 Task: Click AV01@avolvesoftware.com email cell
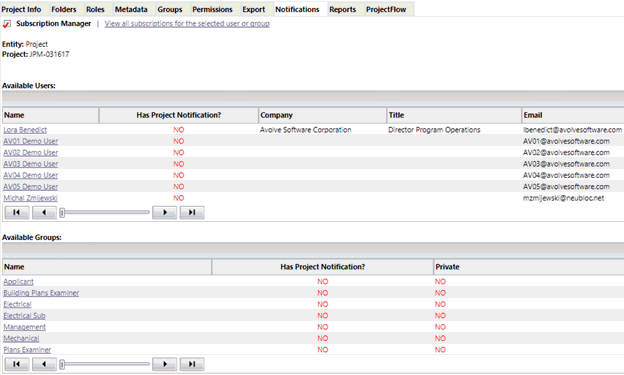[566, 141]
